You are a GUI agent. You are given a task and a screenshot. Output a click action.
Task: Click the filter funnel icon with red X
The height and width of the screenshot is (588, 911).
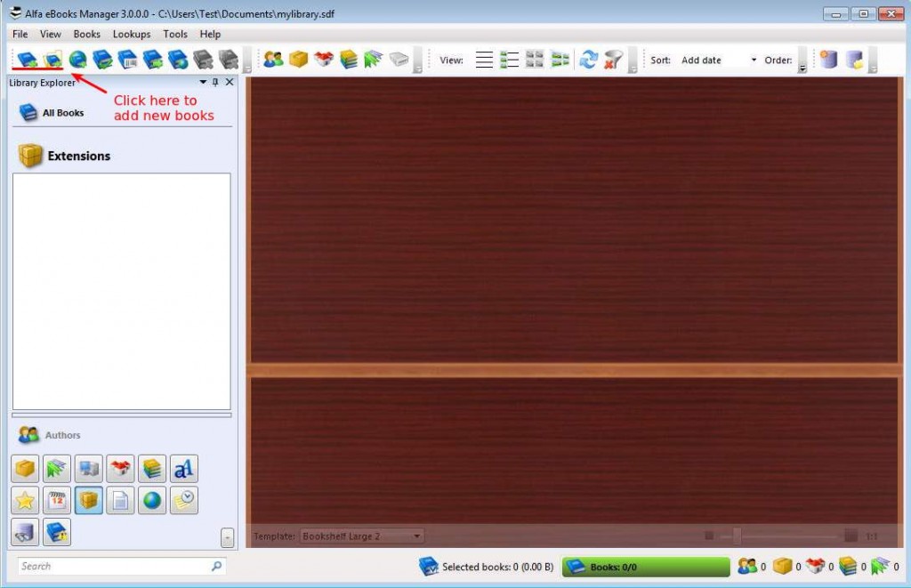click(613, 60)
